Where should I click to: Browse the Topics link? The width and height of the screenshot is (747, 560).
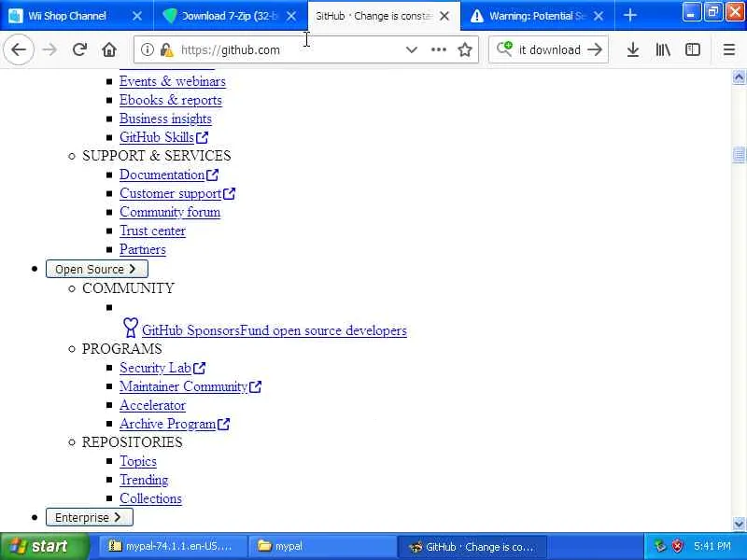pyautogui.click(x=137, y=461)
